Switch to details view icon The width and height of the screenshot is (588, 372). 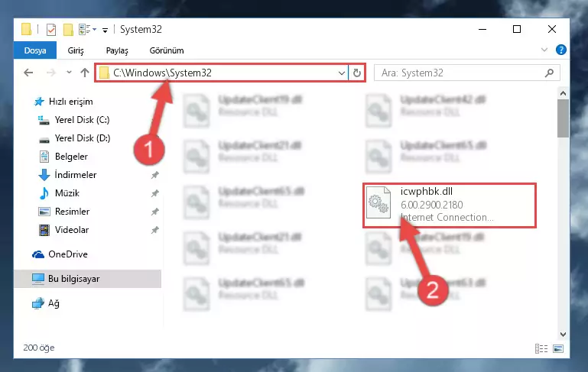pos(541,349)
